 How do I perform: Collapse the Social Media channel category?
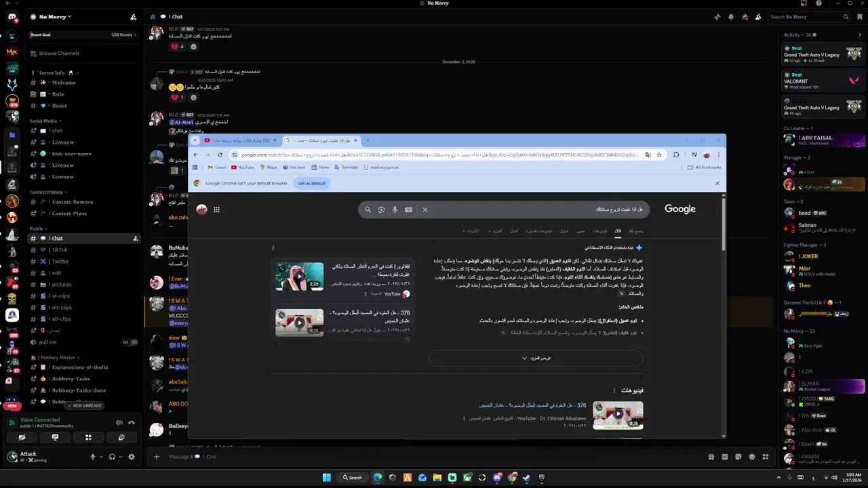[45, 121]
